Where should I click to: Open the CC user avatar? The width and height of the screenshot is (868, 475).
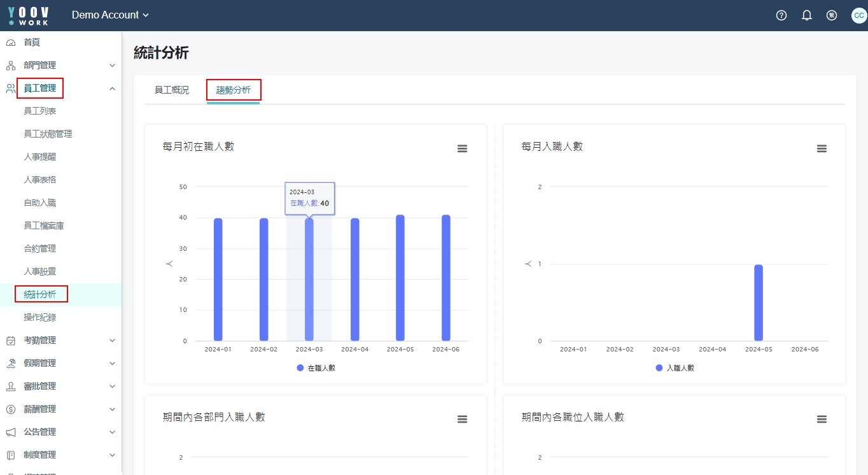tap(858, 15)
